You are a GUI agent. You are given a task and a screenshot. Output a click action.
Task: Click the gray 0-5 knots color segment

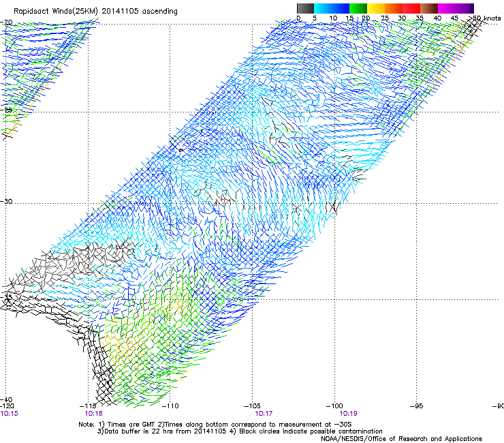pos(305,8)
